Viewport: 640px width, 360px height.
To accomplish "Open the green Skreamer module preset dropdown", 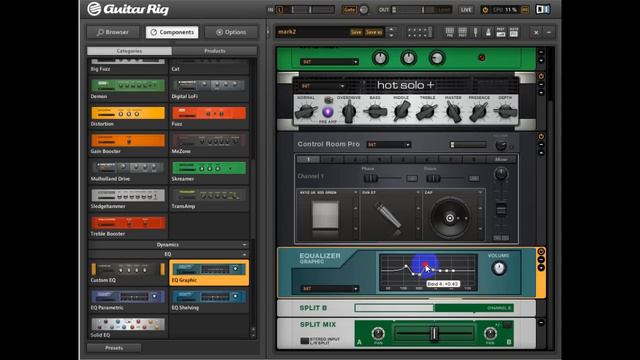I will point(329,62).
